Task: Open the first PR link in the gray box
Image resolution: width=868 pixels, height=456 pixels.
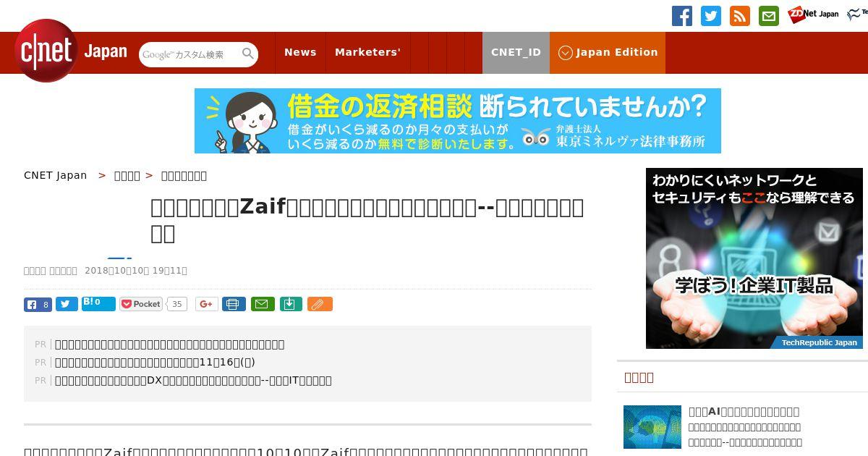Action: tap(170, 344)
